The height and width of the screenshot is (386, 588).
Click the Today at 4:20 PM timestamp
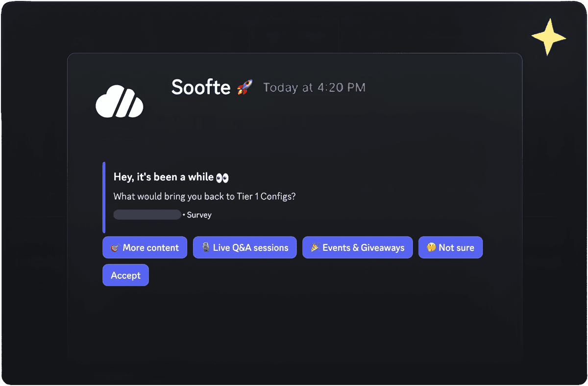click(x=314, y=88)
